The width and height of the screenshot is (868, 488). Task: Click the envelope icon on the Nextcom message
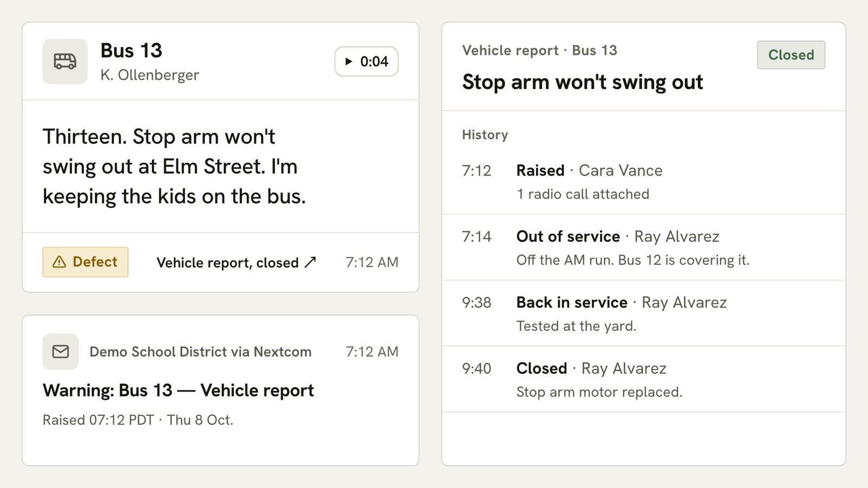(x=61, y=351)
